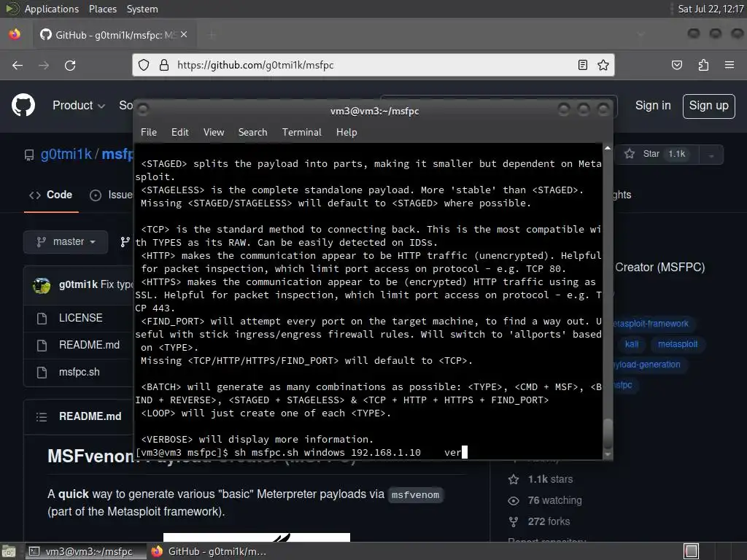Open the g0tmi1k owner link
Image resolution: width=747 pixels, height=560 pixels.
(66, 155)
